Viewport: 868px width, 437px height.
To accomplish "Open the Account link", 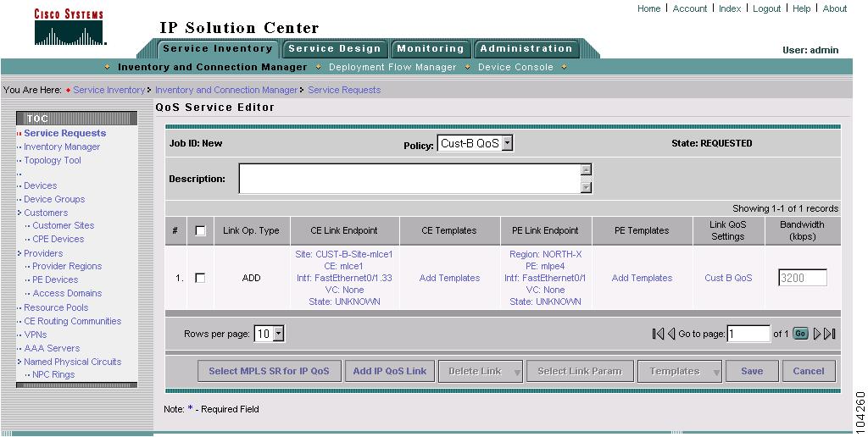I will click(690, 8).
